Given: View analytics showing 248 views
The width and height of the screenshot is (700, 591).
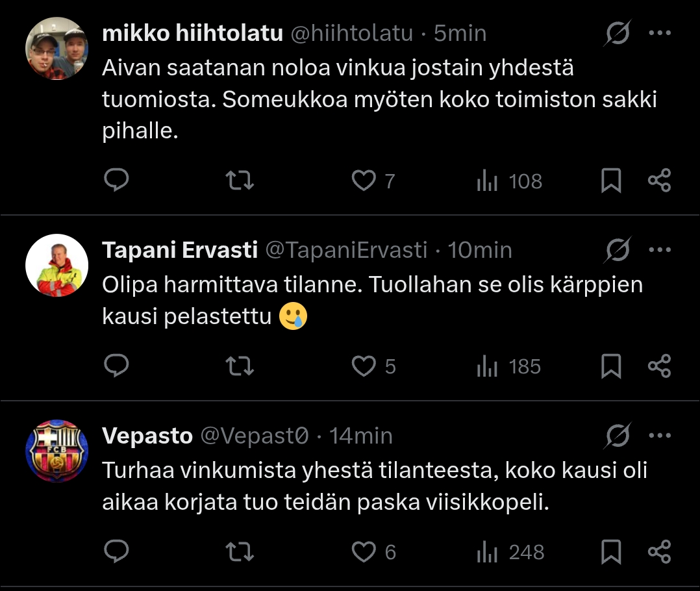Looking at the screenshot, I should tap(508, 552).
